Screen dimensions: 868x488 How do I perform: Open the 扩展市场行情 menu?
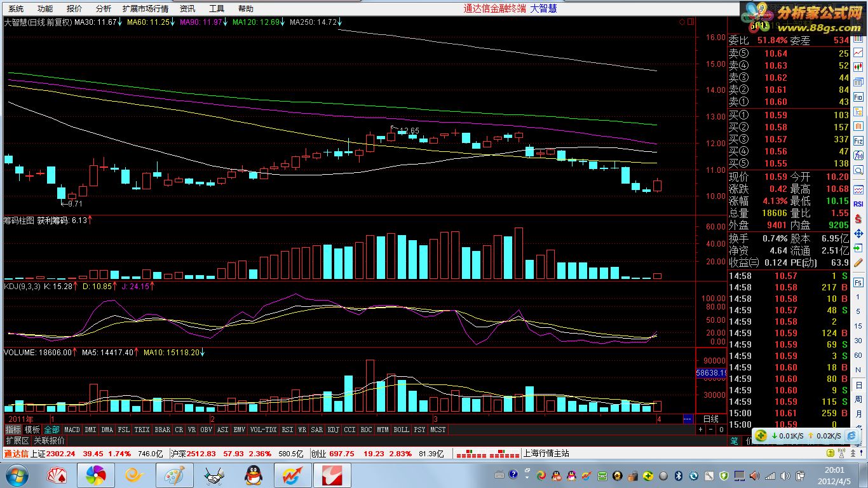click(146, 9)
